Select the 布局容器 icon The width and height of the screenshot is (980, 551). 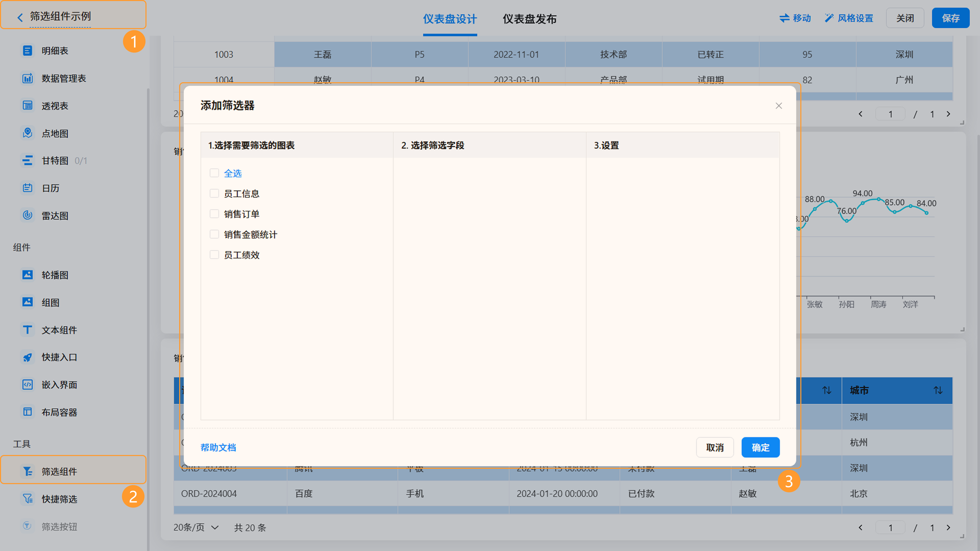27,412
